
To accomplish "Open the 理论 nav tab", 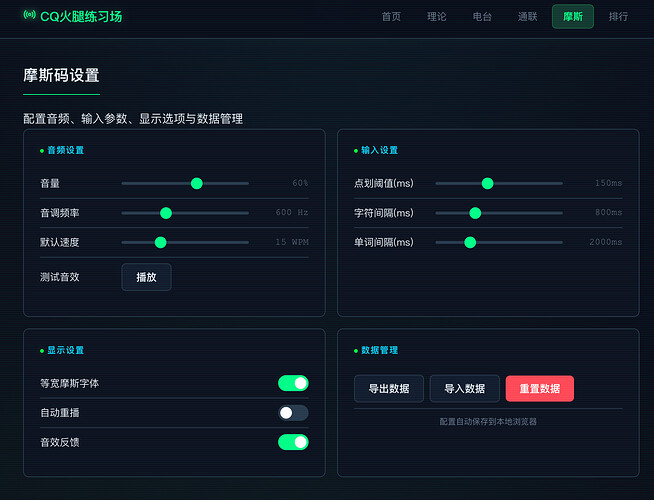I will point(437,17).
